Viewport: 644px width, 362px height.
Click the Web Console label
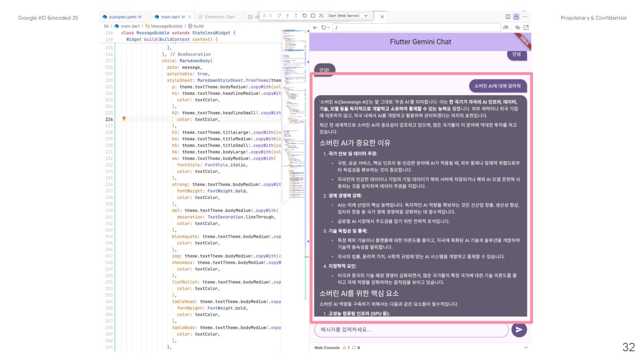point(327,348)
